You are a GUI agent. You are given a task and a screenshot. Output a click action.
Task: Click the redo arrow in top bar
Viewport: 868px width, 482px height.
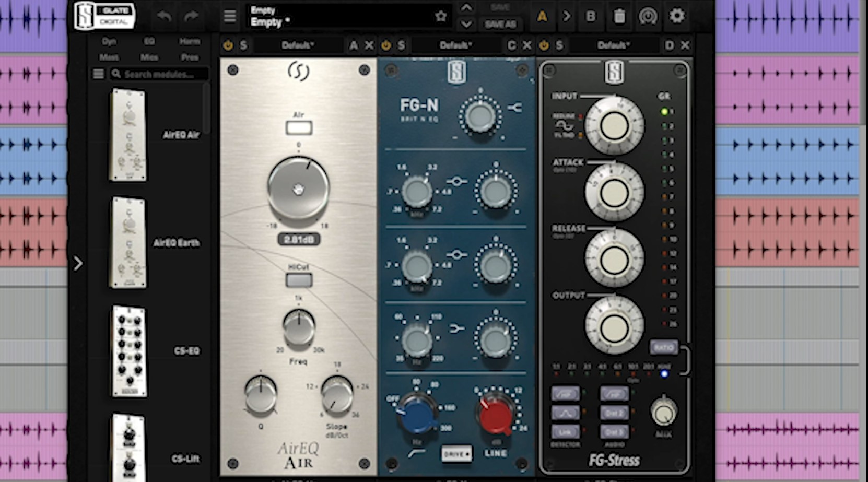click(x=191, y=16)
